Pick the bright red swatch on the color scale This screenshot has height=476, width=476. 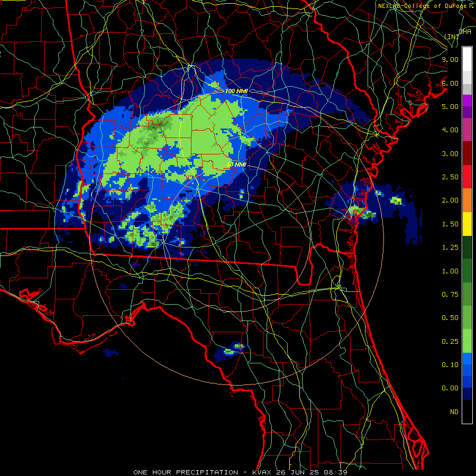467,177
